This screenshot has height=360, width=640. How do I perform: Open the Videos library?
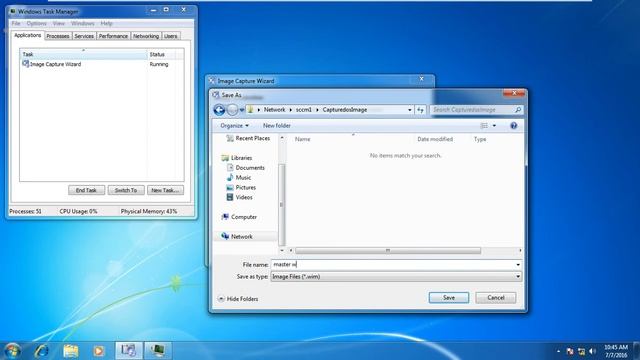coord(239,197)
